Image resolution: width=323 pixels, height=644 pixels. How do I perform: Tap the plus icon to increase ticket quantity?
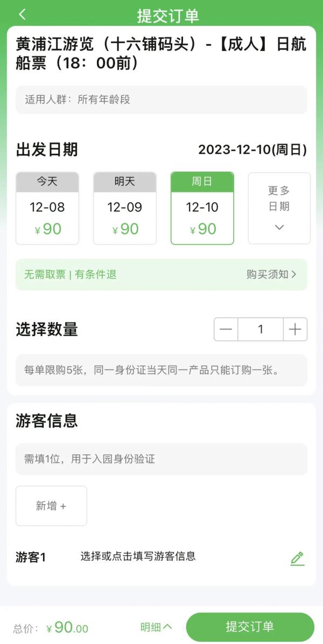[x=295, y=329]
